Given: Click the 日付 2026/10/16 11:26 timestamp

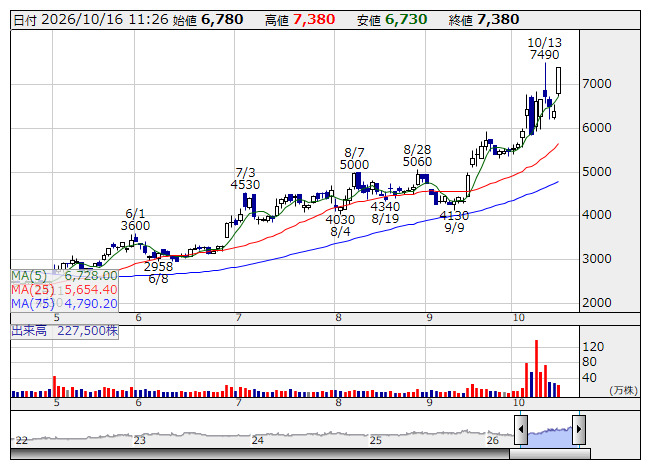Looking at the screenshot, I should 91,20.
